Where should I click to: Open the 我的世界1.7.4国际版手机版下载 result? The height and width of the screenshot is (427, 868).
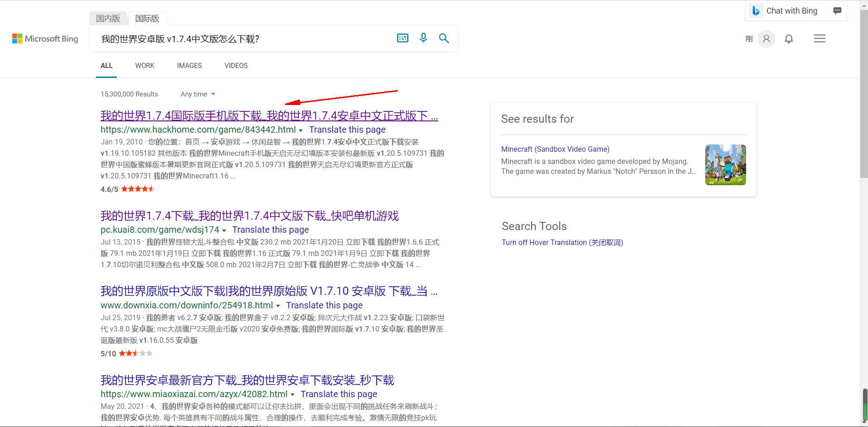269,115
